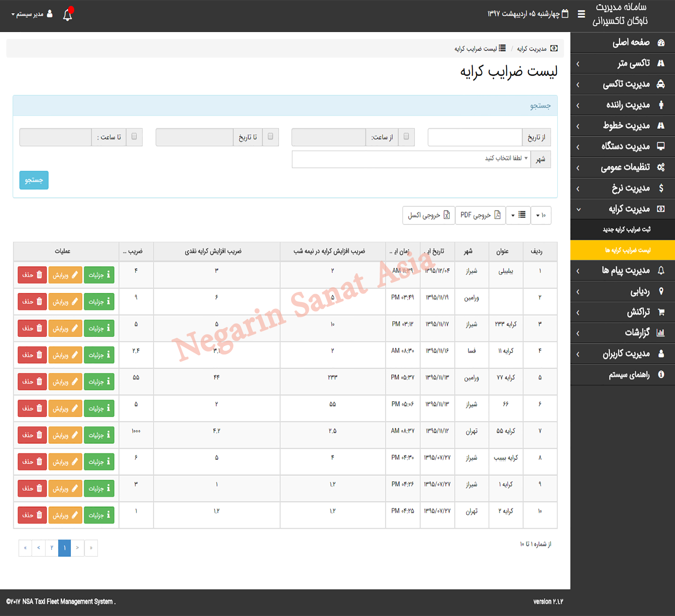The height and width of the screenshot is (616, 675).
Task: Click the dashboard icon for صفحه اصلی
Action: click(661, 43)
